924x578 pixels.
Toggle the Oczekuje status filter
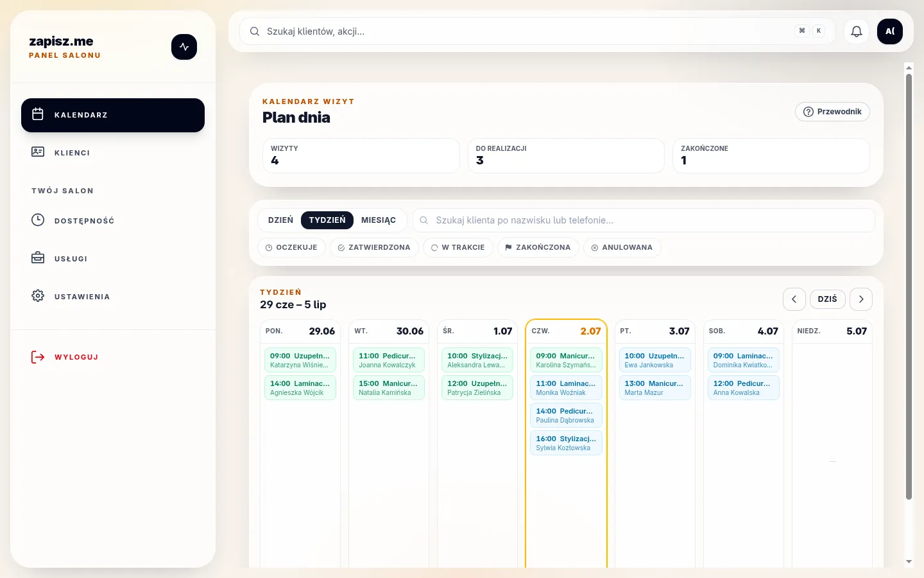[291, 247]
